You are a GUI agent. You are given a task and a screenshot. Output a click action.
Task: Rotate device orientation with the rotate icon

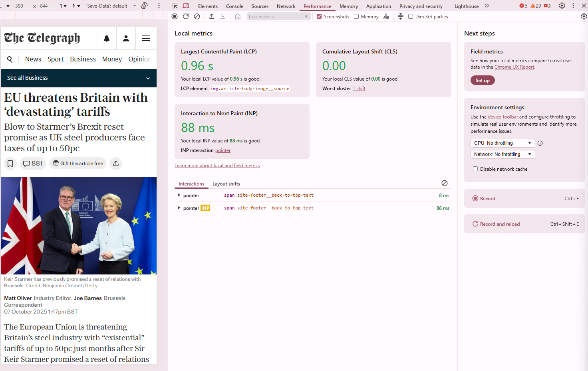coord(144,6)
